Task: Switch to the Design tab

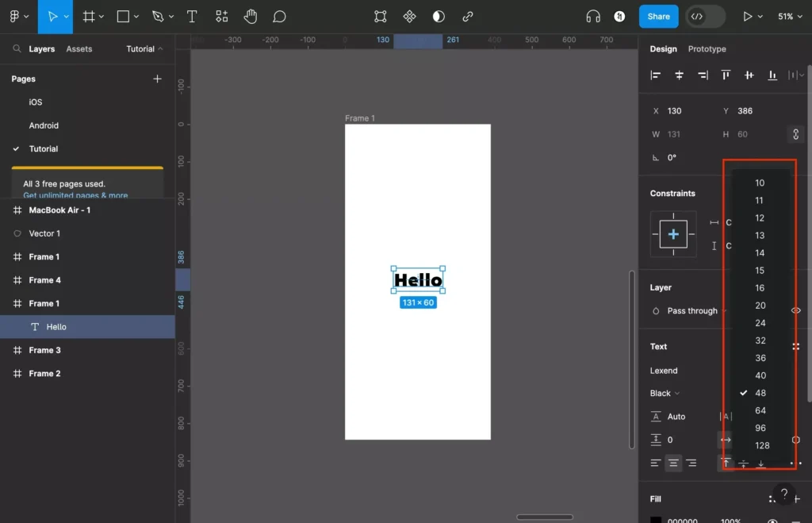Action: coord(664,48)
